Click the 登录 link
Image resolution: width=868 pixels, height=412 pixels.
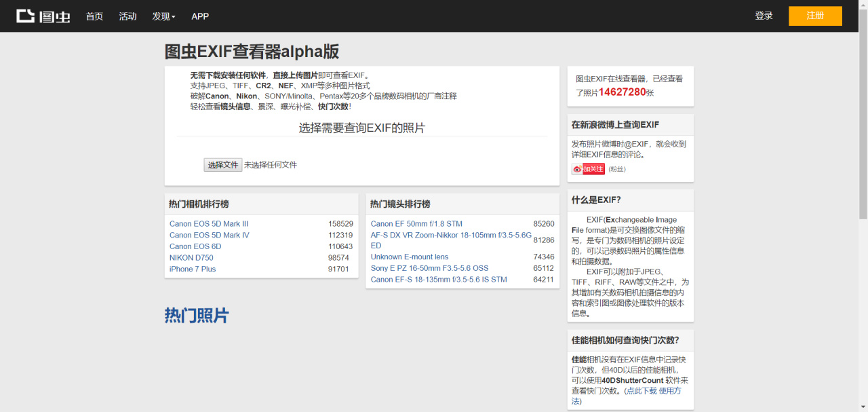pos(764,16)
